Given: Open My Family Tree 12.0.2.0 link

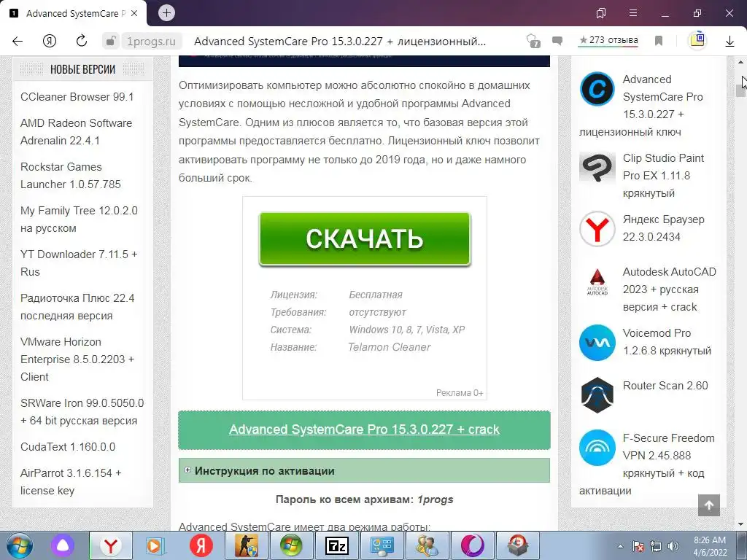Looking at the screenshot, I should pos(79,219).
